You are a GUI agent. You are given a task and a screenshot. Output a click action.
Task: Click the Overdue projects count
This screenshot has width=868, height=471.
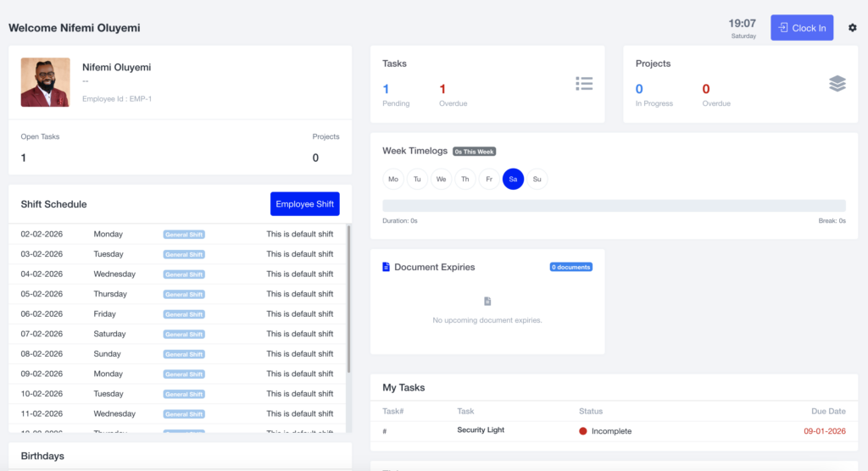point(706,89)
